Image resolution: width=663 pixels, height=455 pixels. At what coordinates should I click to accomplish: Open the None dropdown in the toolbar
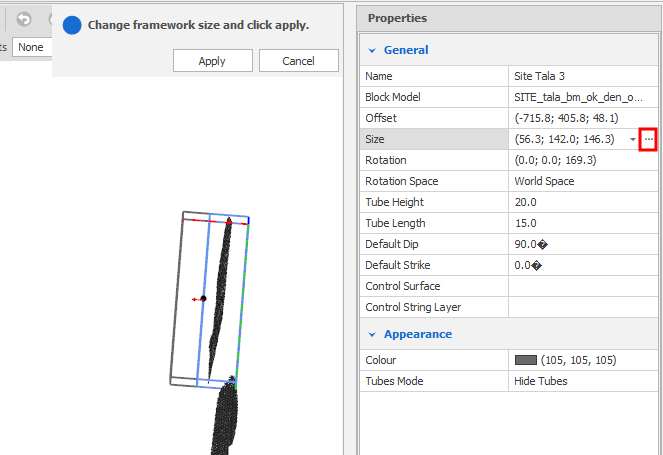tap(30, 47)
